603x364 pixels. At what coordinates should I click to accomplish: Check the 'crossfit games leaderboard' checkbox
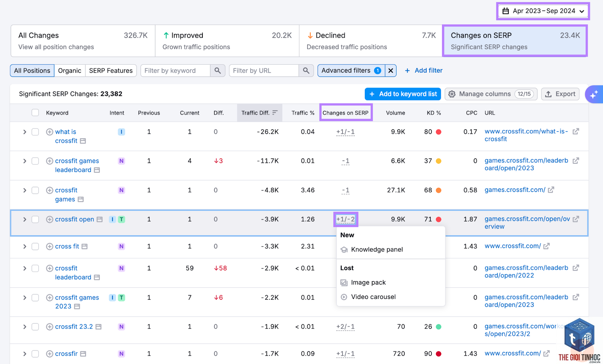[35, 161]
